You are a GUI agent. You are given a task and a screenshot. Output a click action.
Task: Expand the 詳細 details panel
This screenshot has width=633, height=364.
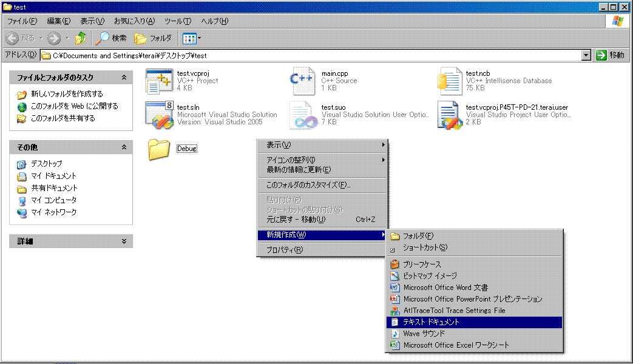pyautogui.click(x=124, y=241)
